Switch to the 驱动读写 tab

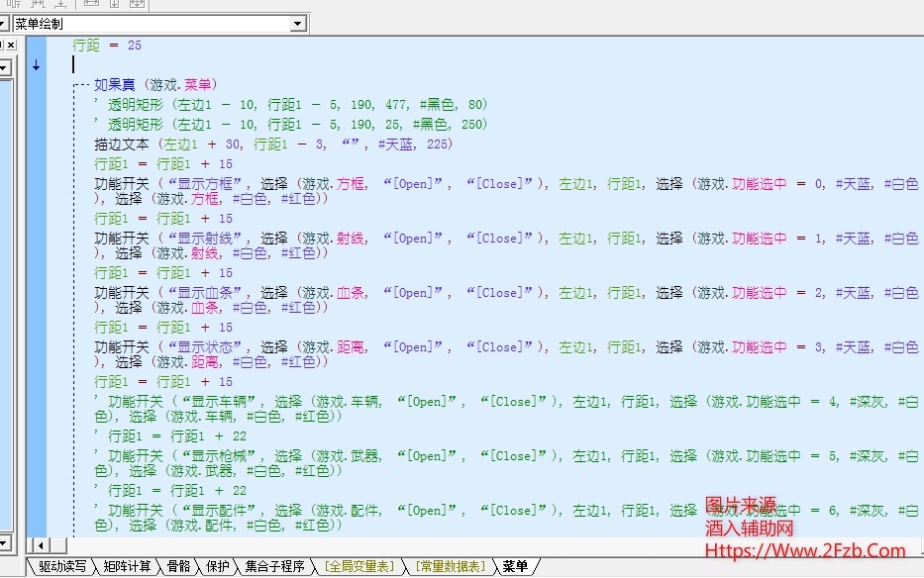click(62, 567)
